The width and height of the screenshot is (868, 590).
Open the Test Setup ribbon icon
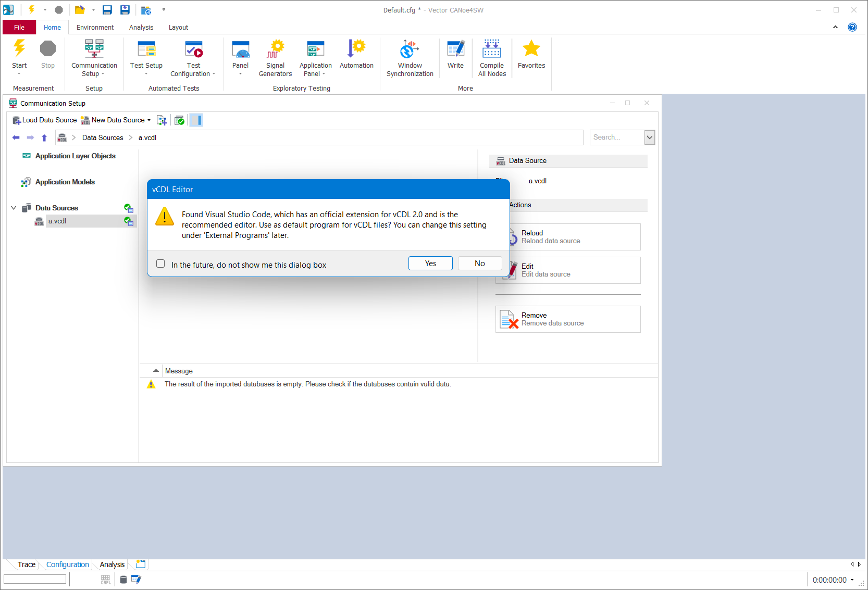click(x=146, y=48)
